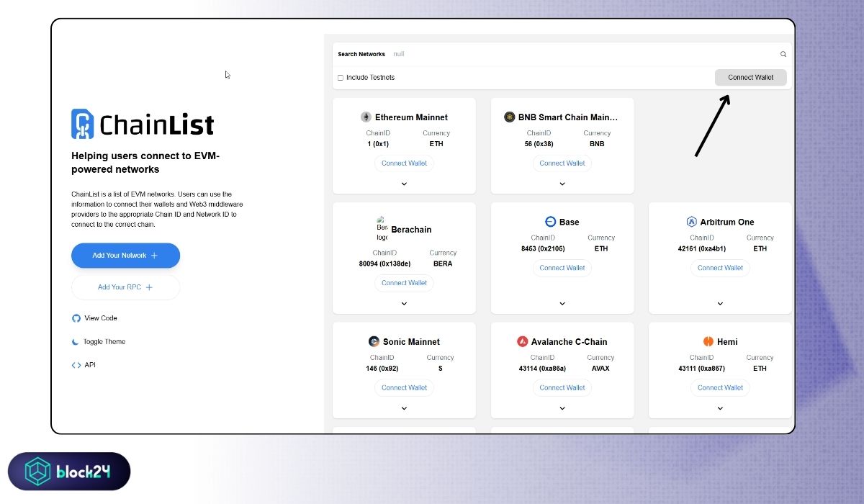The image size is (864, 504).
Task: Expand the Sonic Mainnet card details
Action: (404, 408)
